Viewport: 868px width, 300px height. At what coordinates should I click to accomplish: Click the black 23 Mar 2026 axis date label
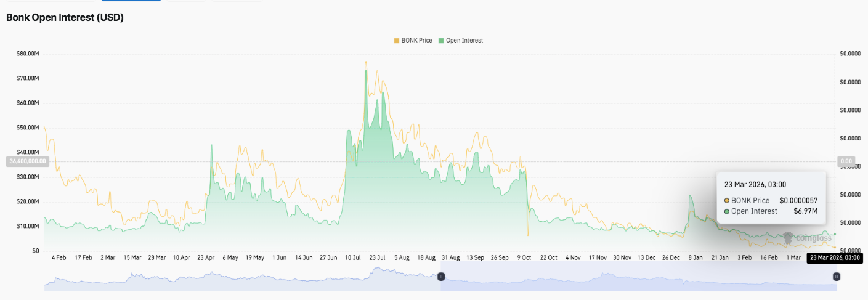click(834, 257)
